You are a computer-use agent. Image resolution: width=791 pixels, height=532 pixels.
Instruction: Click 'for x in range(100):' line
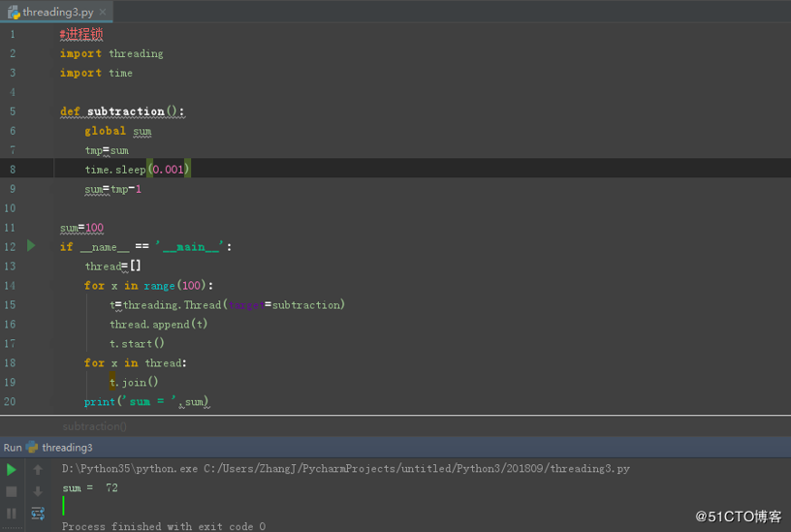149,286
